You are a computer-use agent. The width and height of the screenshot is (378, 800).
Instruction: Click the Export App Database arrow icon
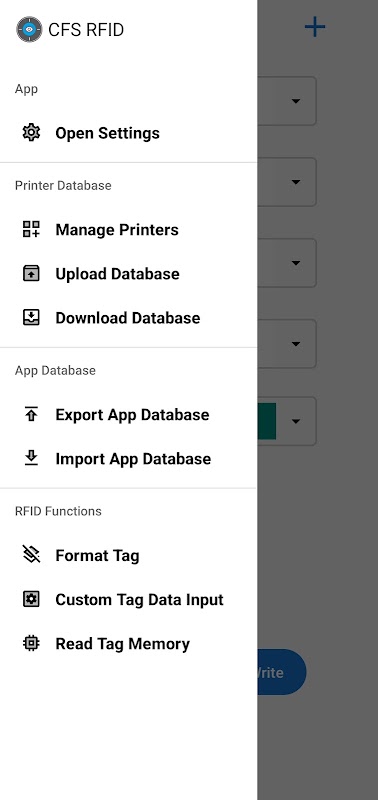31,414
